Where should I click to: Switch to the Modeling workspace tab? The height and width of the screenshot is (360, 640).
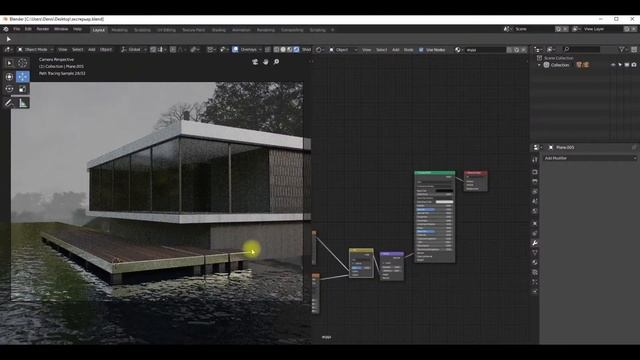(120, 30)
